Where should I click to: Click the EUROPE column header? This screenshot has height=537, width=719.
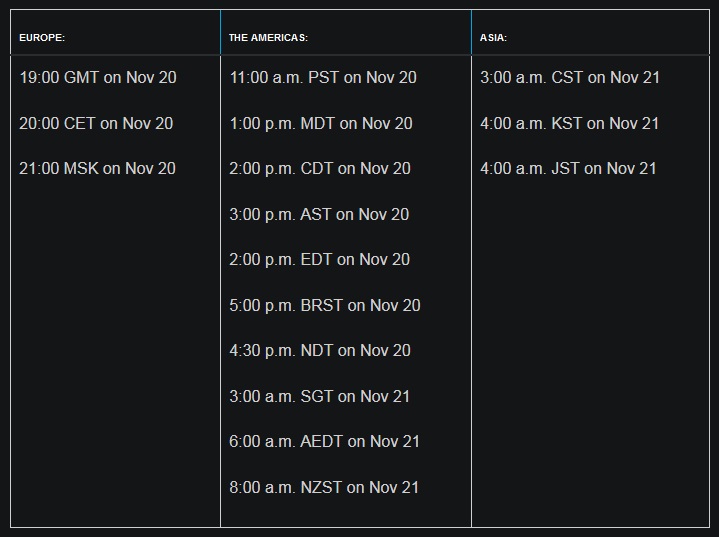tap(42, 38)
